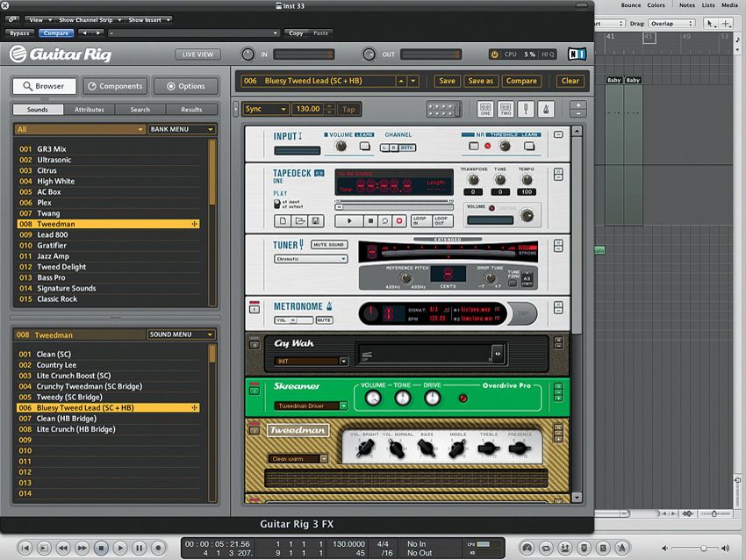746x560 pixels.
Task: Toggle Tweedman amp power switch
Action: pos(255,429)
